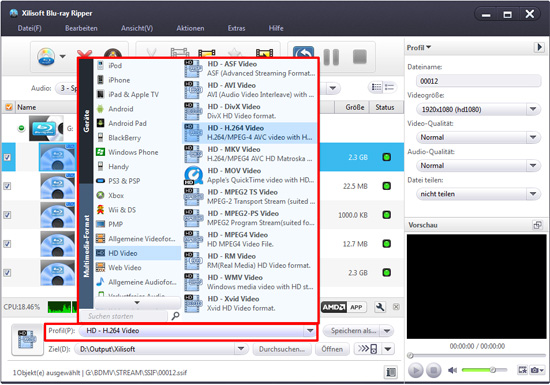Screen dimensions: 550x385
Task: Select HD - WMV Video format
Action: [249, 282]
